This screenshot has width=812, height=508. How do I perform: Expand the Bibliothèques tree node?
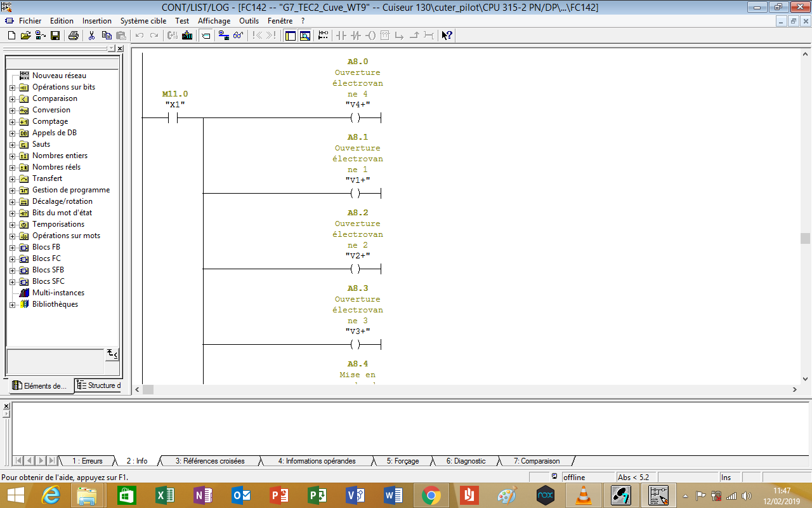point(13,304)
